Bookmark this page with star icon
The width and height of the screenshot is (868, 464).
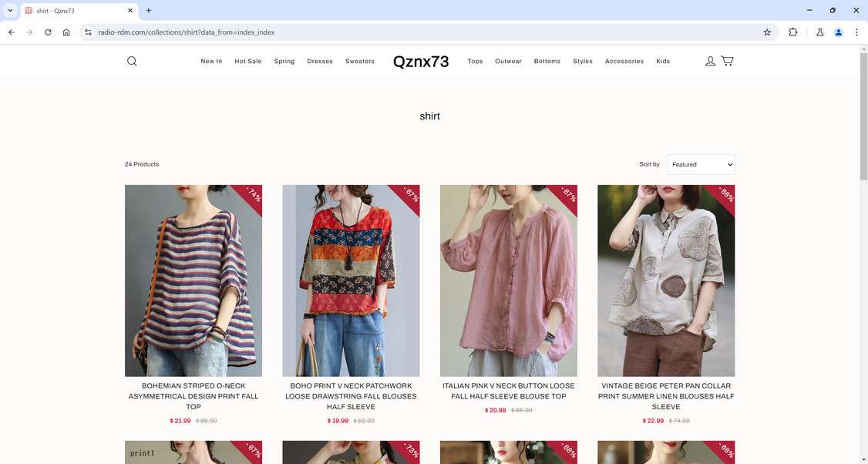click(767, 32)
